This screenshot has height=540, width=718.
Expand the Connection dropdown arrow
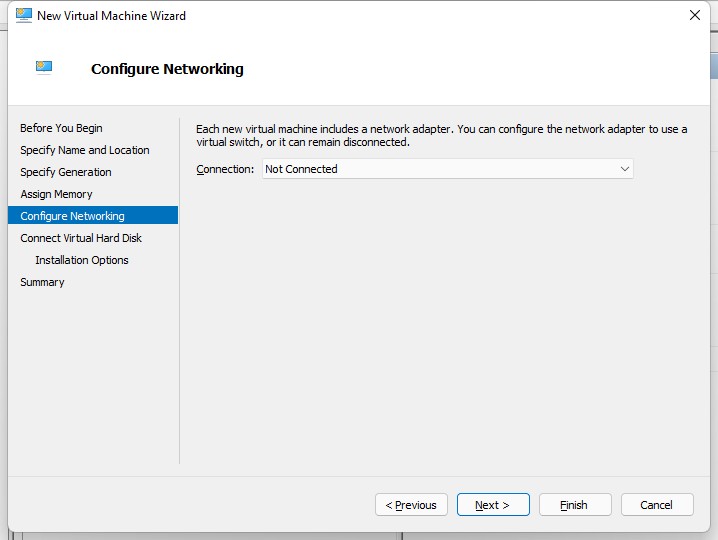[625, 169]
